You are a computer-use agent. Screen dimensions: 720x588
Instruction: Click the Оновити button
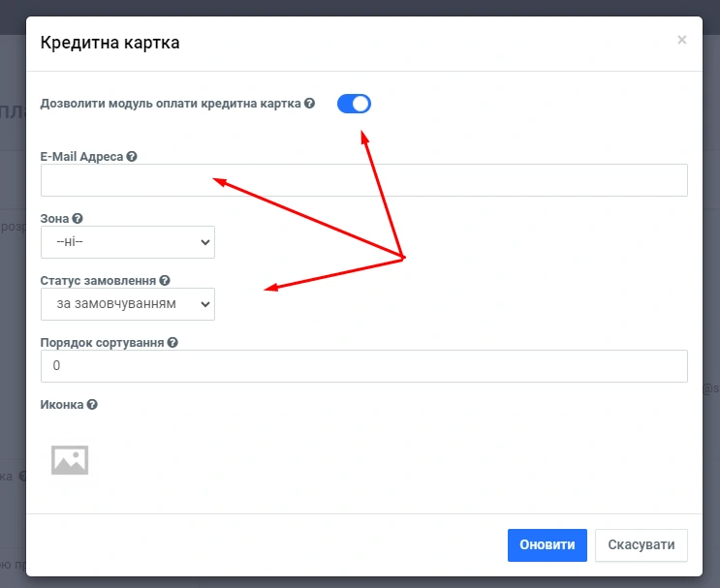[547, 544]
